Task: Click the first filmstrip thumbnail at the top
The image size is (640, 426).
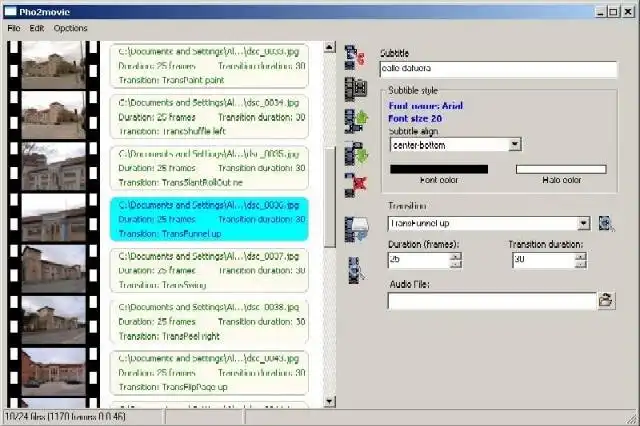Action: pos(53,64)
